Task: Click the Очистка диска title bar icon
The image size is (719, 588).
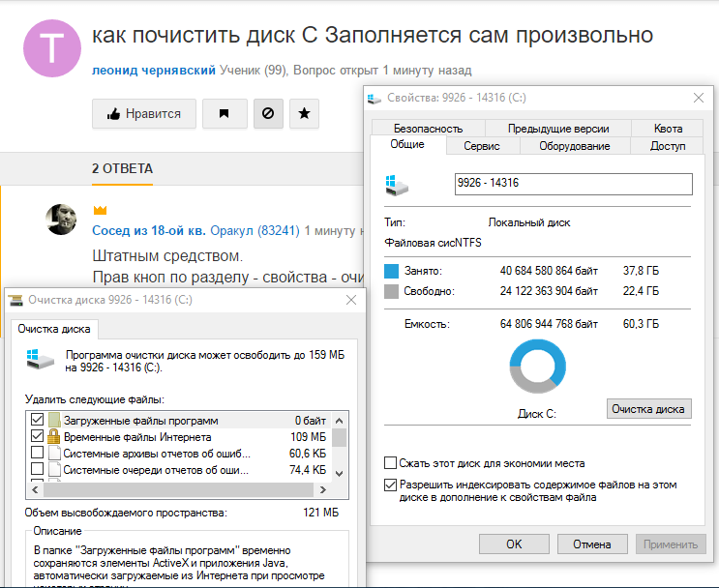Action: coord(15,300)
